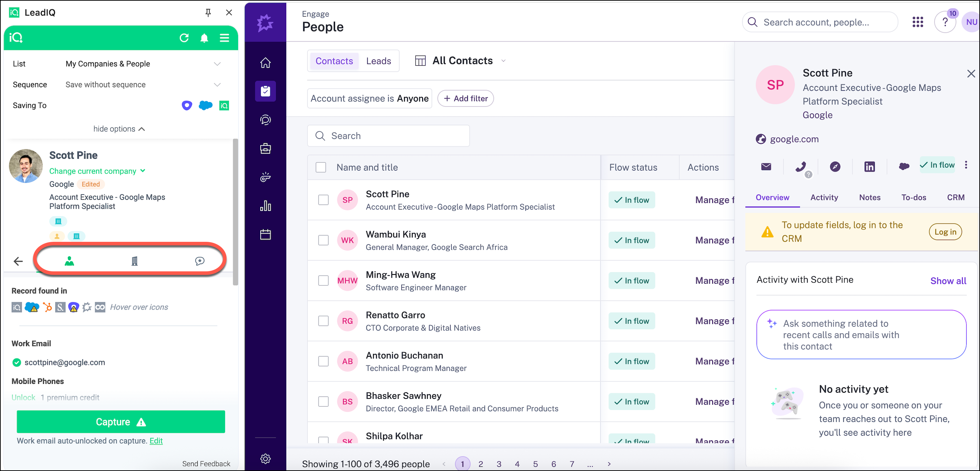Click the Salesloft S record-found icon

tap(60, 307)
